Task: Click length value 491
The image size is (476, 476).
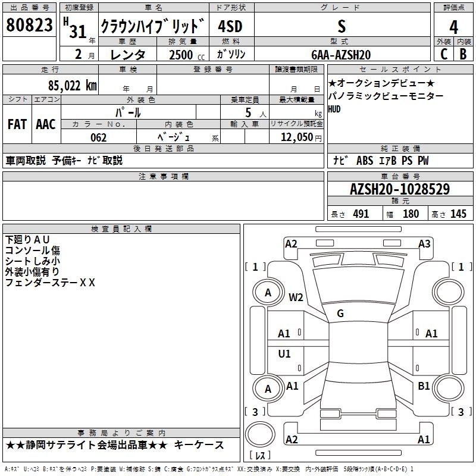Action: (x=361, y=214)
